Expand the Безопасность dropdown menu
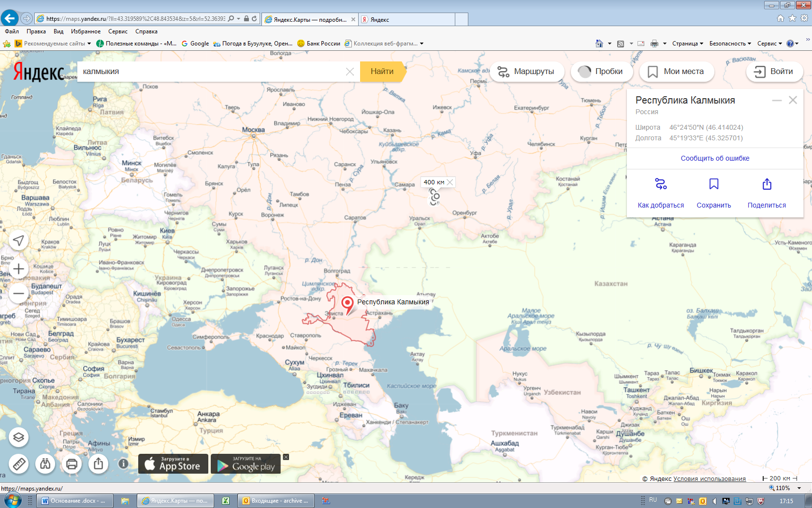 (x=730, y=44)
